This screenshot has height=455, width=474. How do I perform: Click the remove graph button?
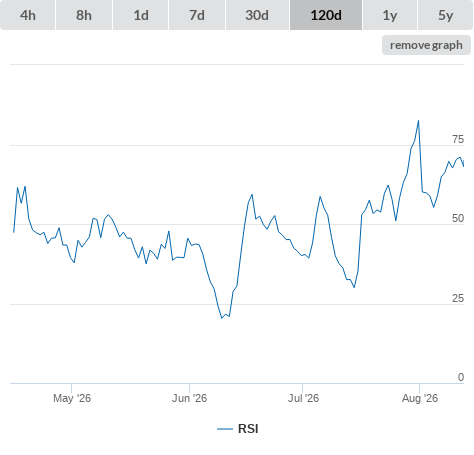click(x=426, y=45)
